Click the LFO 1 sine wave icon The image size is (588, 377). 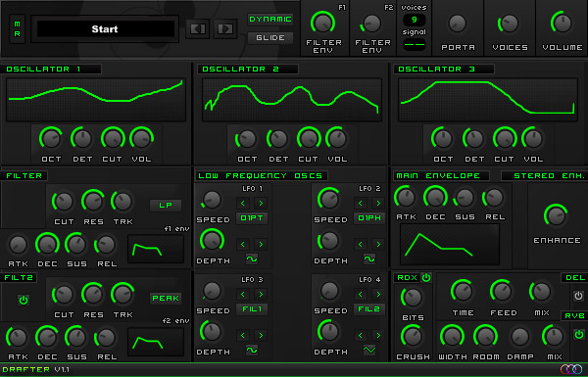click(x=252, y=259)
